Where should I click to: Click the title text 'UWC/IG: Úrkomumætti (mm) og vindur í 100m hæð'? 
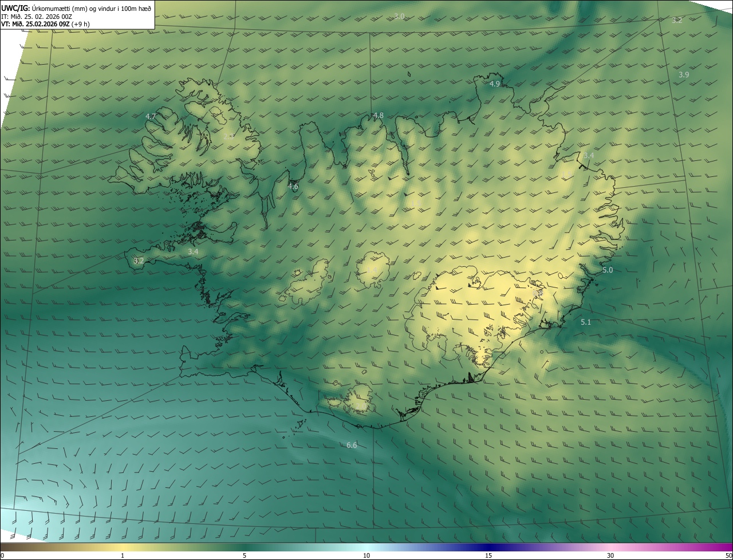point(76,8)
